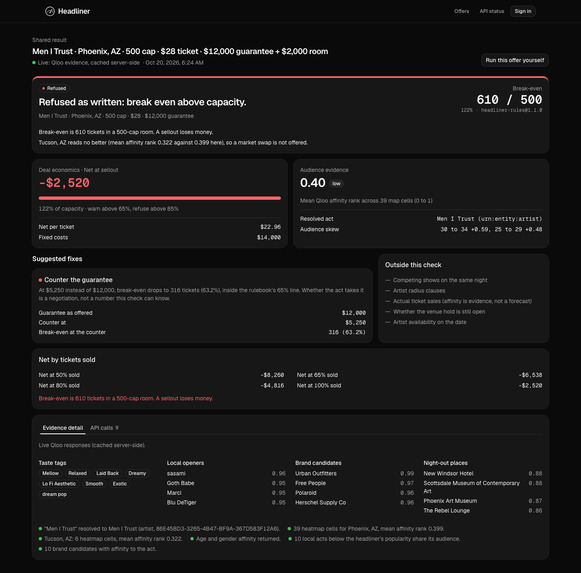Click Net at 100% sold row
The width and height of the screenshot is (581, 573).
(x=419, y=385)
